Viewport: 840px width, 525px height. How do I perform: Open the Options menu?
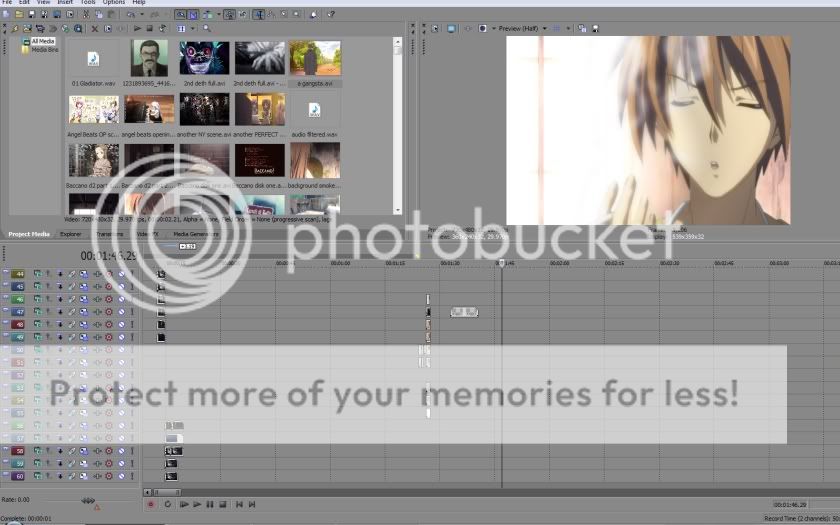coord(114,2)
